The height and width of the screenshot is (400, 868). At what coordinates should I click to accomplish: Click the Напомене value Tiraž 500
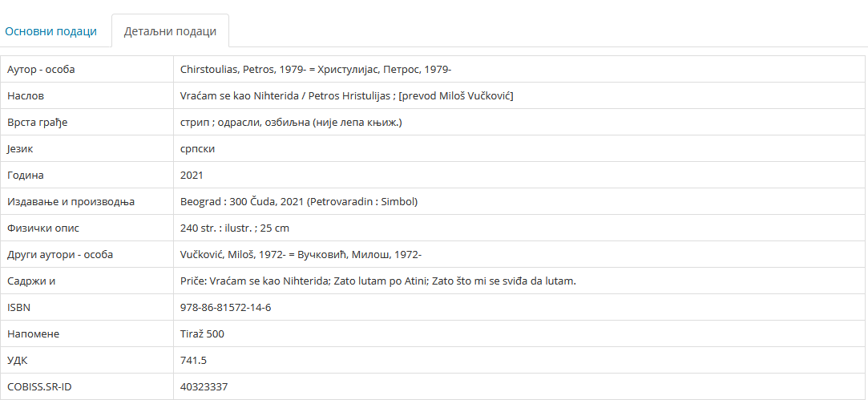click(x=202, y=334)
